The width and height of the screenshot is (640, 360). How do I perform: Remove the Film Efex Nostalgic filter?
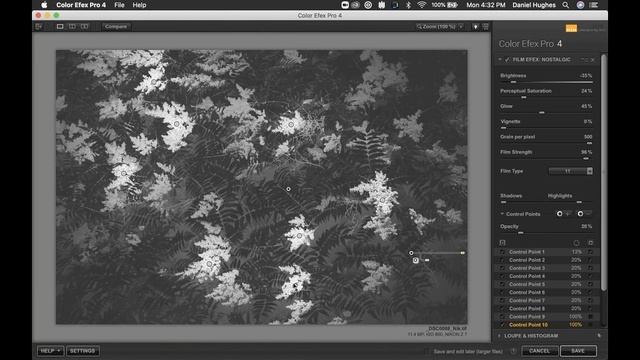click(x=593, y=60)
